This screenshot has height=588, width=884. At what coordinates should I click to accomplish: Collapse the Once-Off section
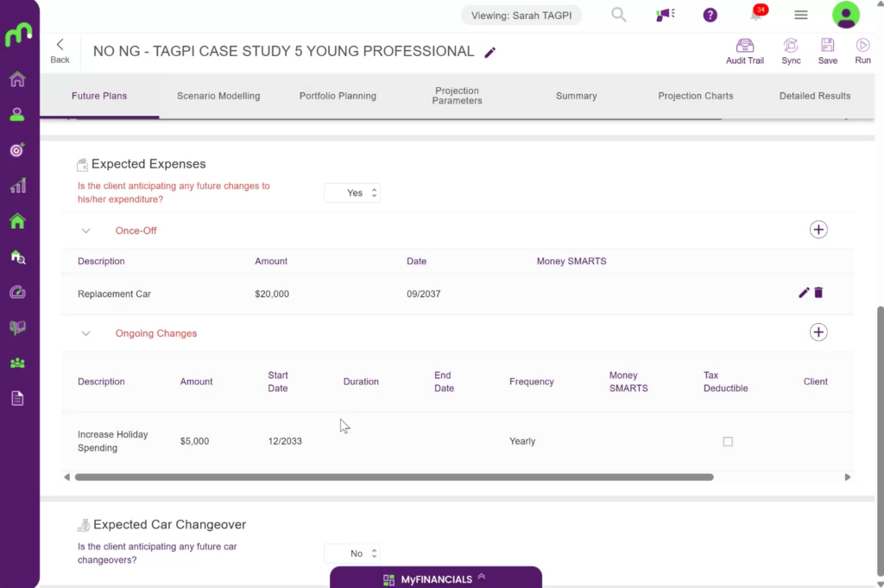pos(85,231)
